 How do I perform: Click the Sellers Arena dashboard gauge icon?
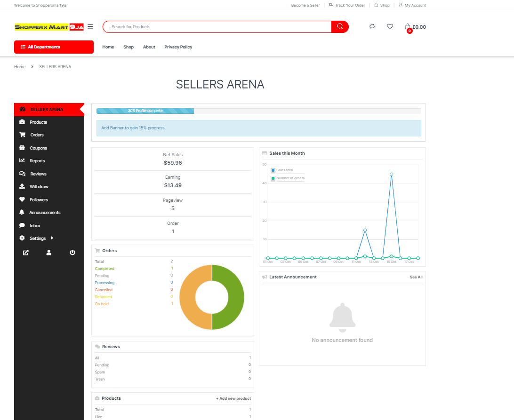coord(23,110)
